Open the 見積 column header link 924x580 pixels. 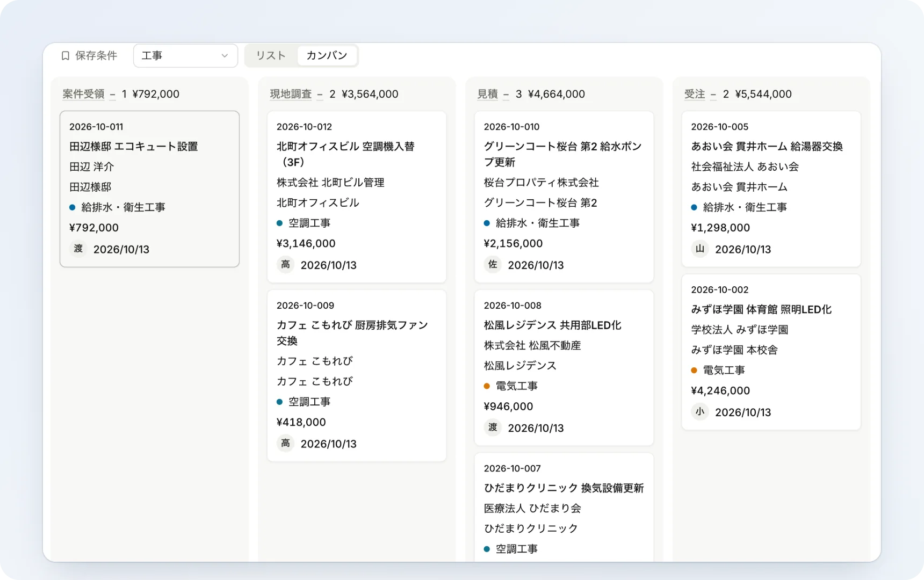[x=488, y=94]
